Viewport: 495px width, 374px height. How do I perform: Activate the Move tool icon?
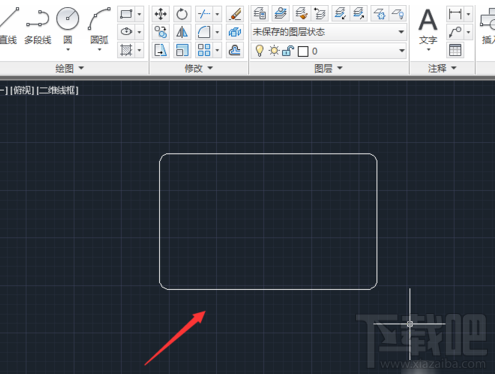pyautogui.click(x=161, y=14)
